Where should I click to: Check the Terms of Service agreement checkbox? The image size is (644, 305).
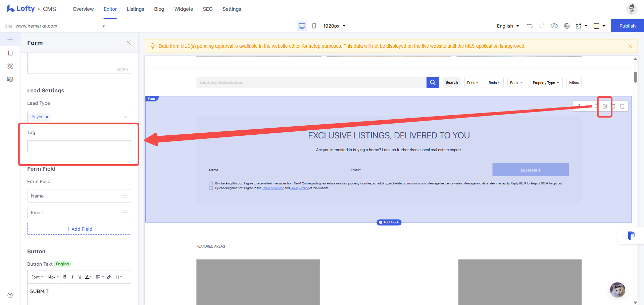211,188
